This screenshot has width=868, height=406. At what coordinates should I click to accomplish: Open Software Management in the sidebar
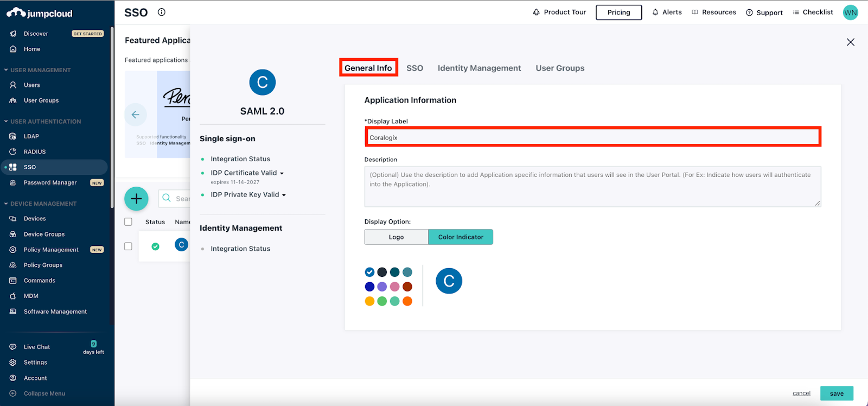tap(55, 312)
